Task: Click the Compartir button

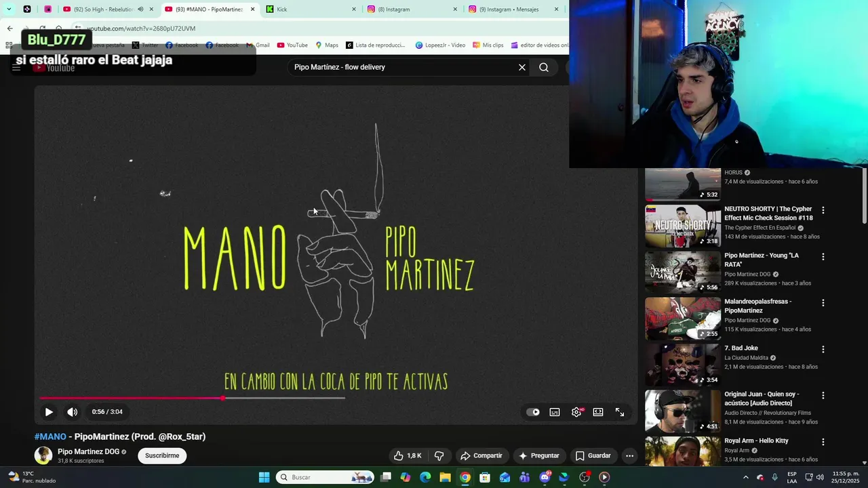Action: click(x=481, y=455)
